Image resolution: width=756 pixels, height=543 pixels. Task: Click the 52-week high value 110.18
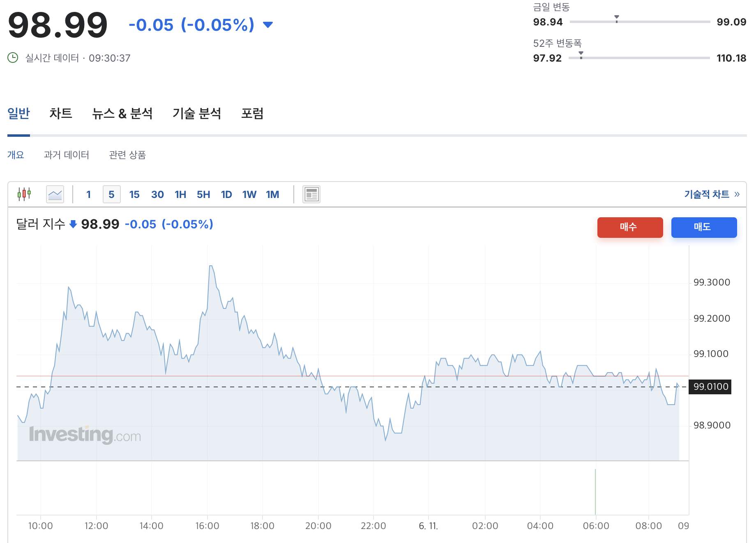pos(731,58)
